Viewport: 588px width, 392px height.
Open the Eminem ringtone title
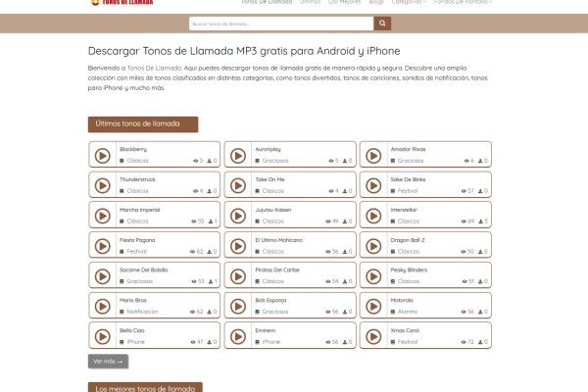click(x=266, y=330)
